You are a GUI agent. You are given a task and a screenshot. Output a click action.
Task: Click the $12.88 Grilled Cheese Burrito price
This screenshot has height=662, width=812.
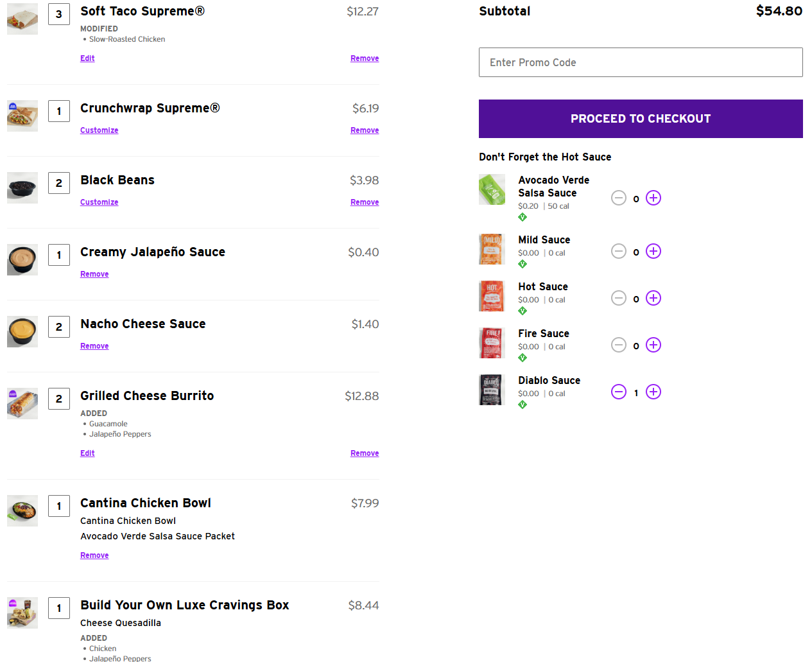click(362, 396)
